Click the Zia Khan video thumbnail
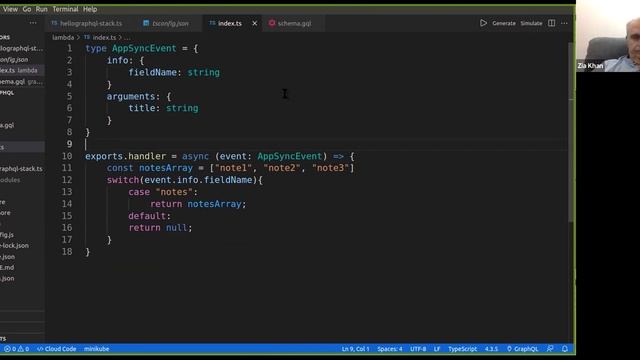Screen dimensions: 640x360 (608, 36)
